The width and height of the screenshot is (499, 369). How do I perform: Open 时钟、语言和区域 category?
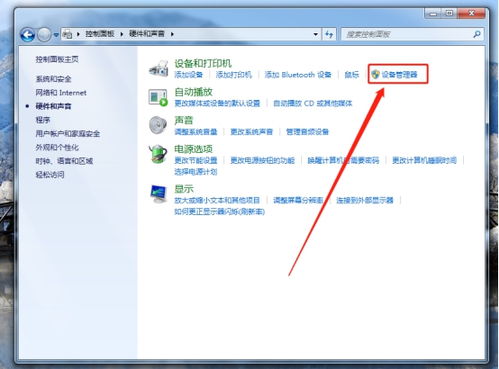[x=64, y=161]
